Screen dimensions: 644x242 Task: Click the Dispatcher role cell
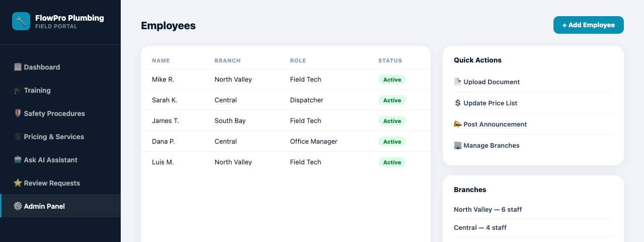pos(306,100)
